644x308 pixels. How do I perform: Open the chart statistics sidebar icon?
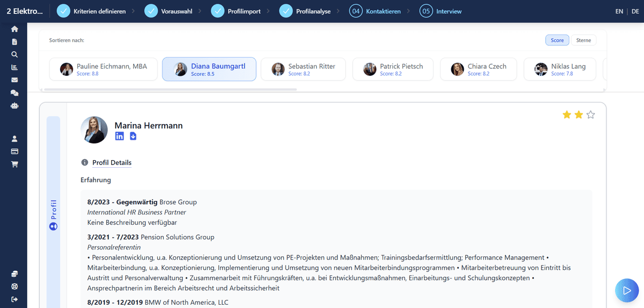point(14,67)
